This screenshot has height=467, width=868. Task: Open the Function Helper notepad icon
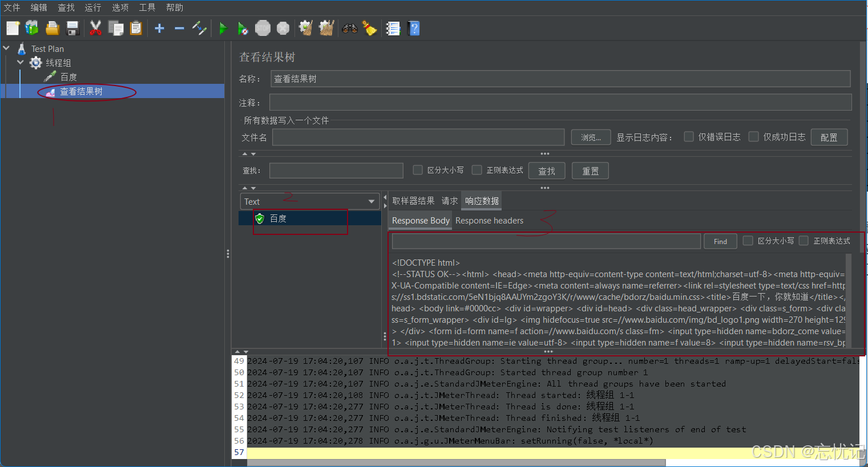tap(393, 28)
